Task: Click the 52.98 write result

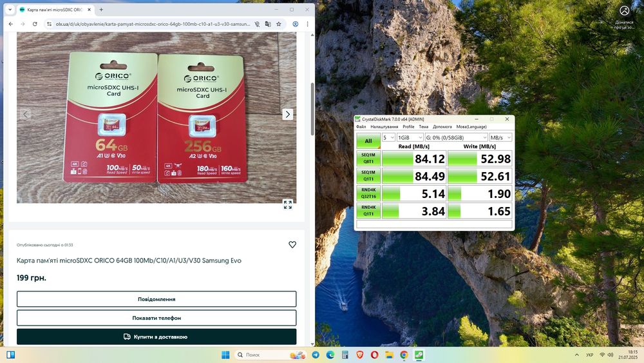Action: [480, 158]
